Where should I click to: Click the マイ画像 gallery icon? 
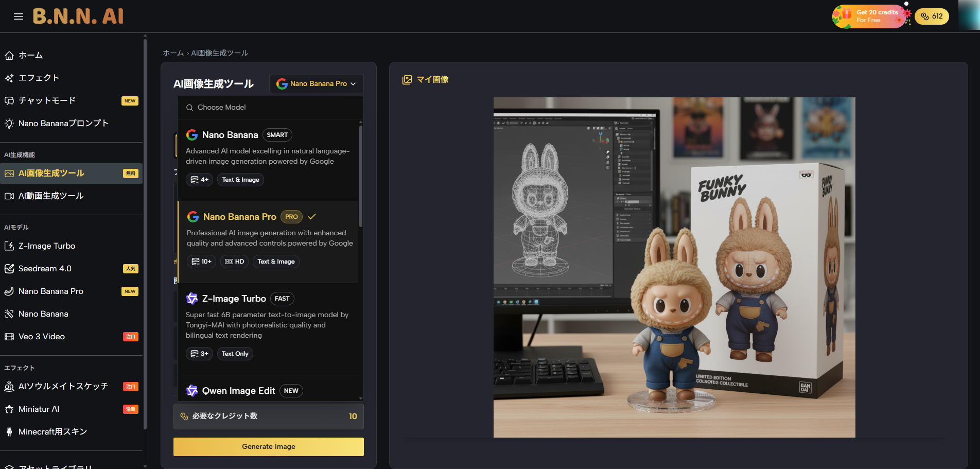pos(407,80)
